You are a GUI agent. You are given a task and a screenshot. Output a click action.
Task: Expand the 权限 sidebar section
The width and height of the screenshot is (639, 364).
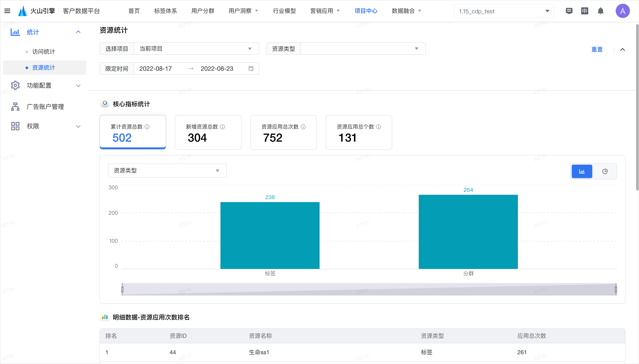[x=78, y=127]
